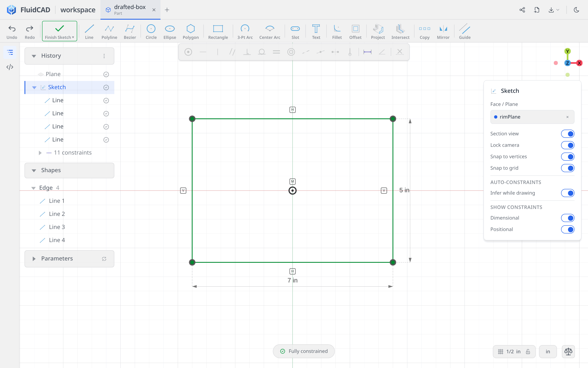Open History panel options menu
The width and height of the screenshot is (588, 368).
104,56
